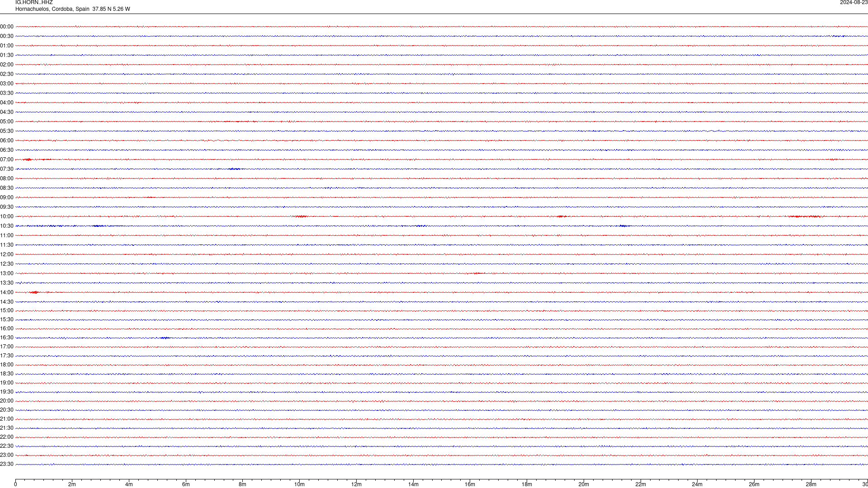Select the 03:30 trace time label
This screenshot has height=488, width=868.
[x=7, y=93]
